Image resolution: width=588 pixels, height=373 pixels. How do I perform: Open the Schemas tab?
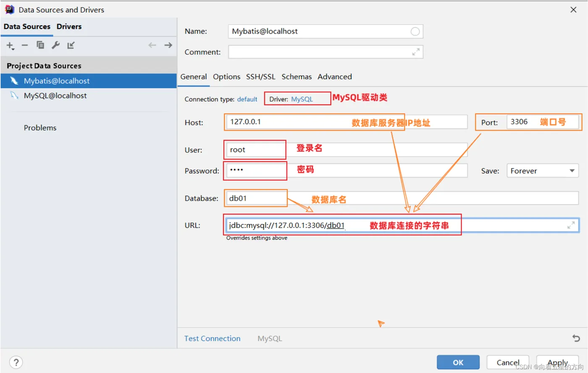tap(297, 77)
